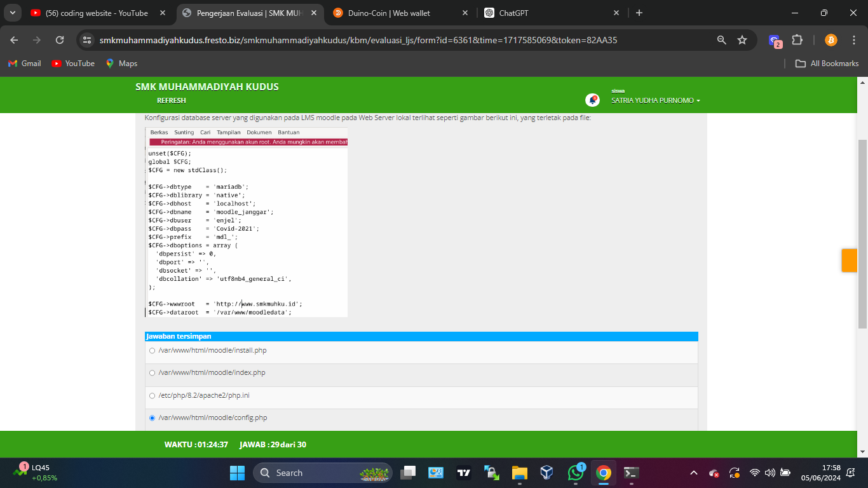Bookmark this page with the star

click(x=742, y=40)
